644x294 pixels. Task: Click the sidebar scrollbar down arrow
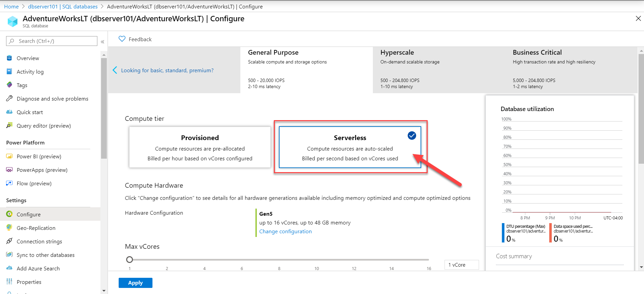[104, 291]
